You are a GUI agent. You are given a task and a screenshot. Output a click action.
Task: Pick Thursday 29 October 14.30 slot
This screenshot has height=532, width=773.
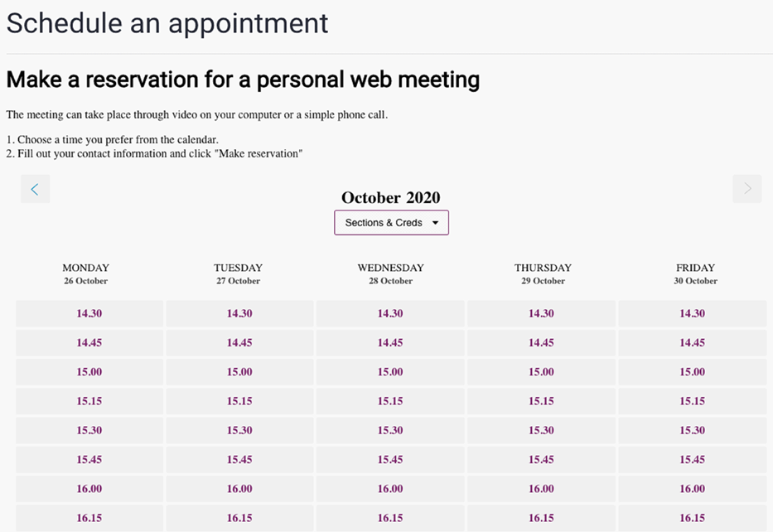click(541, 314)
